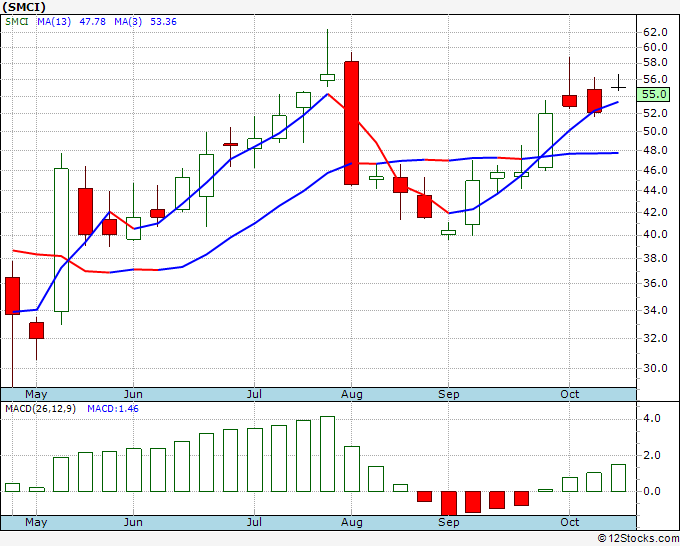
Task: Click the 58.0 price axis label
Action: pyautogui.click(x=655, y=63)
